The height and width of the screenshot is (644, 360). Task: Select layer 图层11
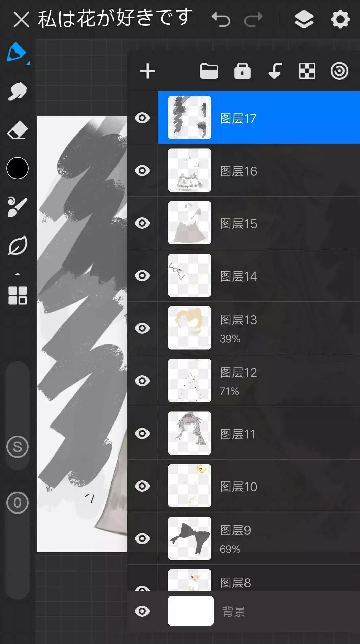pyautogui.click(x=259, y=433)
